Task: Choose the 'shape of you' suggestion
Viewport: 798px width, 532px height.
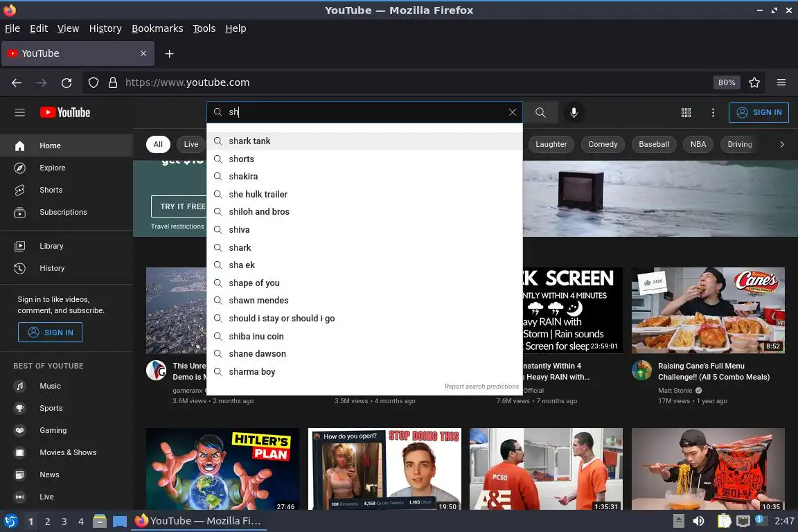Action: pos(364,283)
